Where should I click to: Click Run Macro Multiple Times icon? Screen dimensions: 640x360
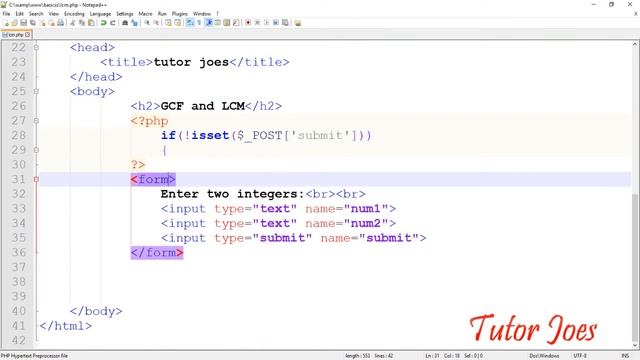click(x=276, y=23)
